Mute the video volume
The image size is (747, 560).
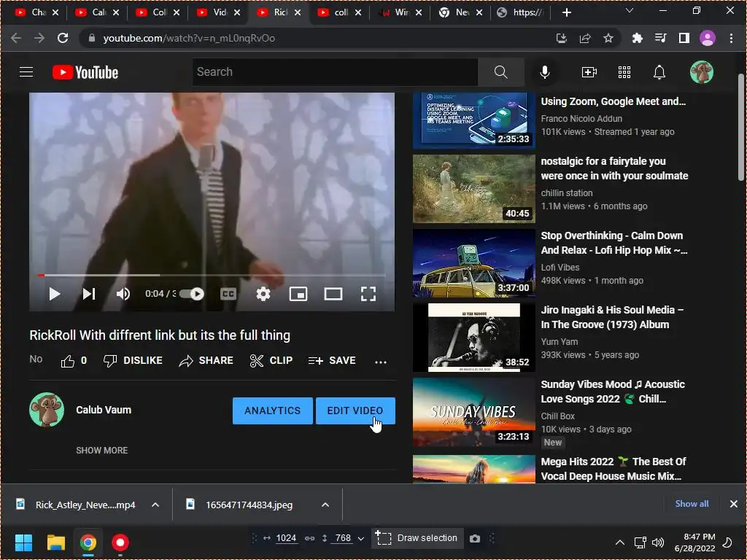pos(123,294)
